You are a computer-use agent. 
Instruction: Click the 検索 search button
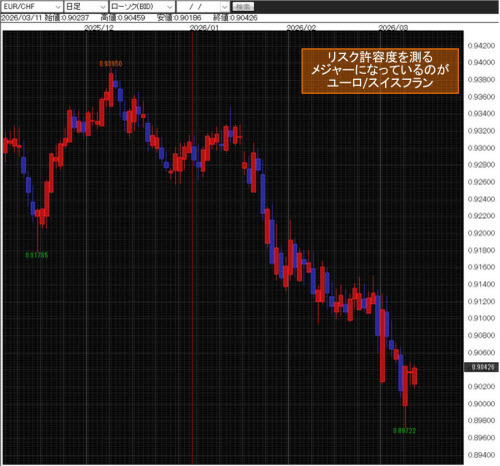(243, 6)
